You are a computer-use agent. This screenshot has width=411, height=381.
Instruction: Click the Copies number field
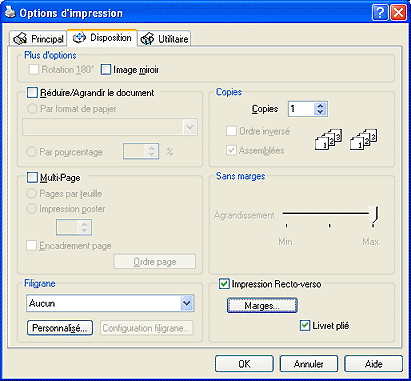(x=301, y=109)
